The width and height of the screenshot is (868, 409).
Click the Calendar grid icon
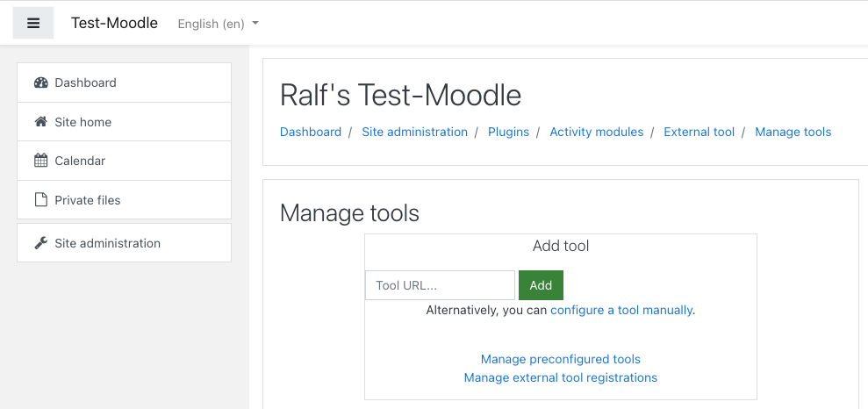(41, 161)
